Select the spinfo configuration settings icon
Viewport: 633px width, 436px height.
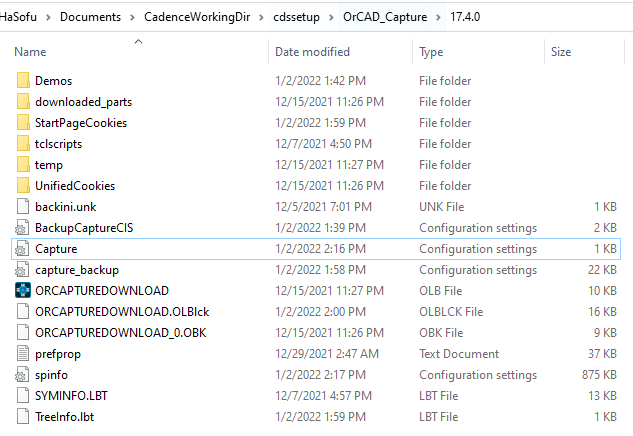23,375
